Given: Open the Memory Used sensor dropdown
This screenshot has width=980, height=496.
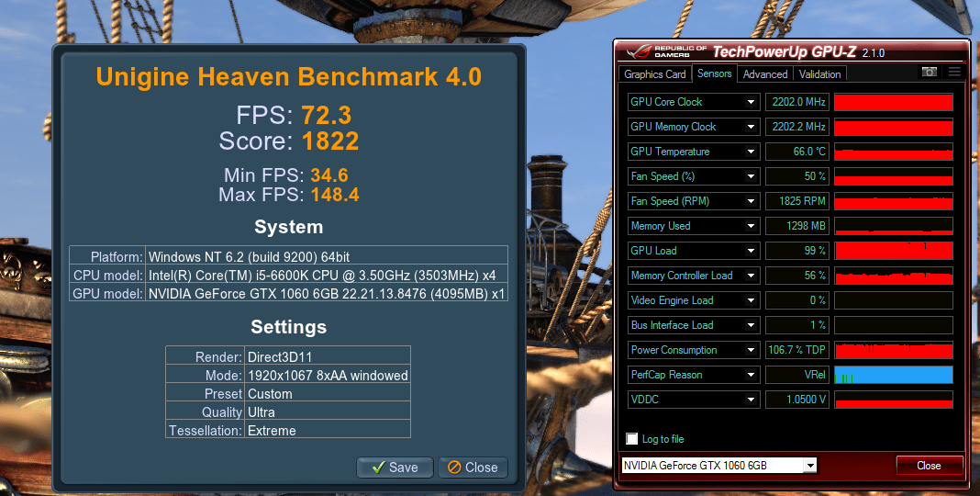Looking at the screenshot, I should [752, 226].
